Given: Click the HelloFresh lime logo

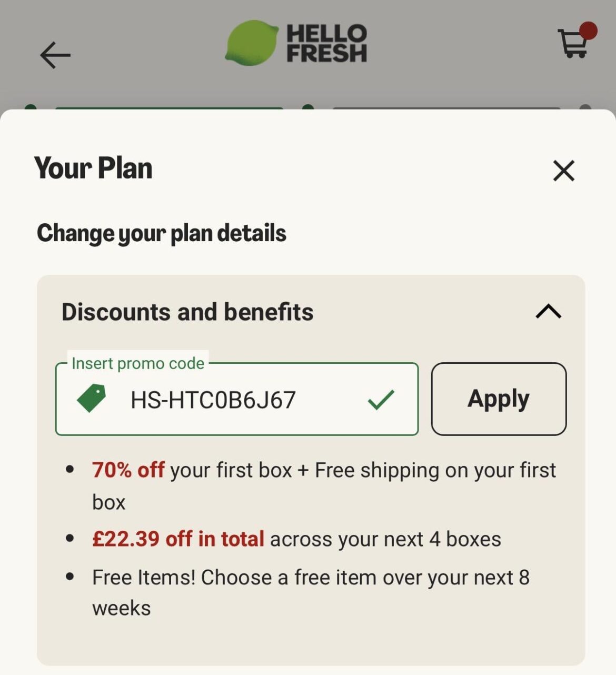Looking at the screenshot, I should point(252,43).
